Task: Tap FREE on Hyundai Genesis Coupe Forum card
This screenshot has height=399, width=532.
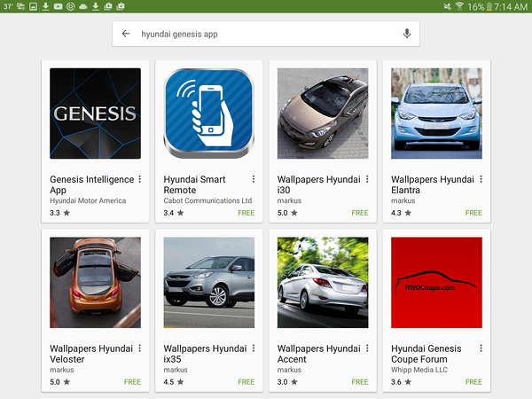Action: click(x=473, y=381)
